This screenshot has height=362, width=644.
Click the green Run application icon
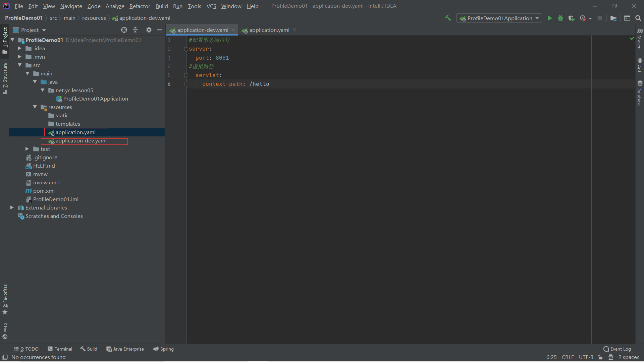click(x=550, y=18)
